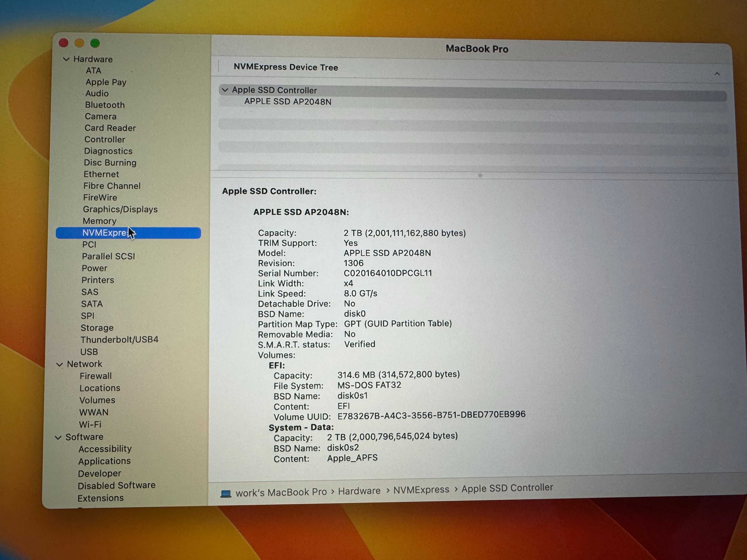Select SATA in the sidebar

[x=92, y=304]
